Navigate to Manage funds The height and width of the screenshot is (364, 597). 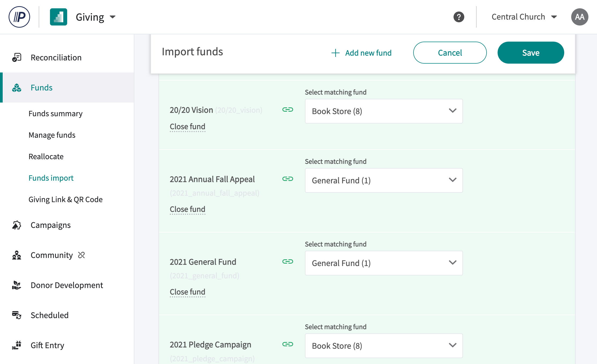pos(52,135)
